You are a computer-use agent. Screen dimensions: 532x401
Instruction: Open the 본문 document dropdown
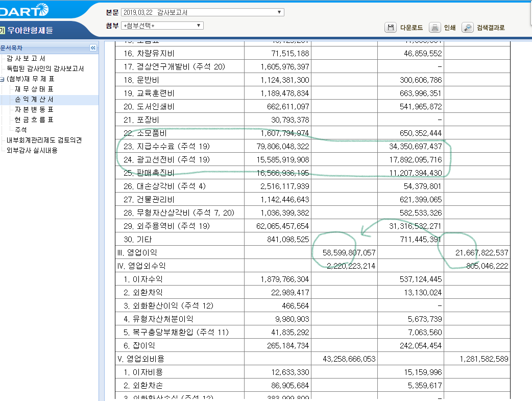coord(203,12)
